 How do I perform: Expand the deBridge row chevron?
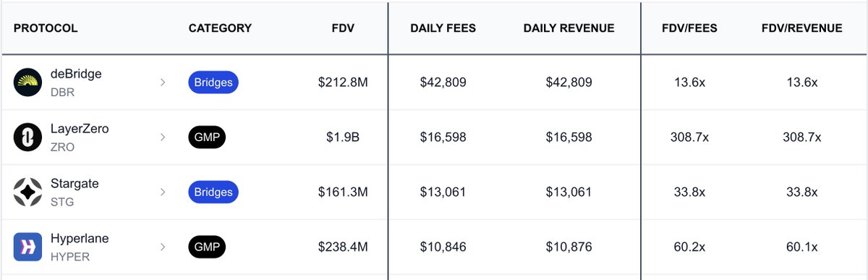pyautogui.click(x=163, y=82)
